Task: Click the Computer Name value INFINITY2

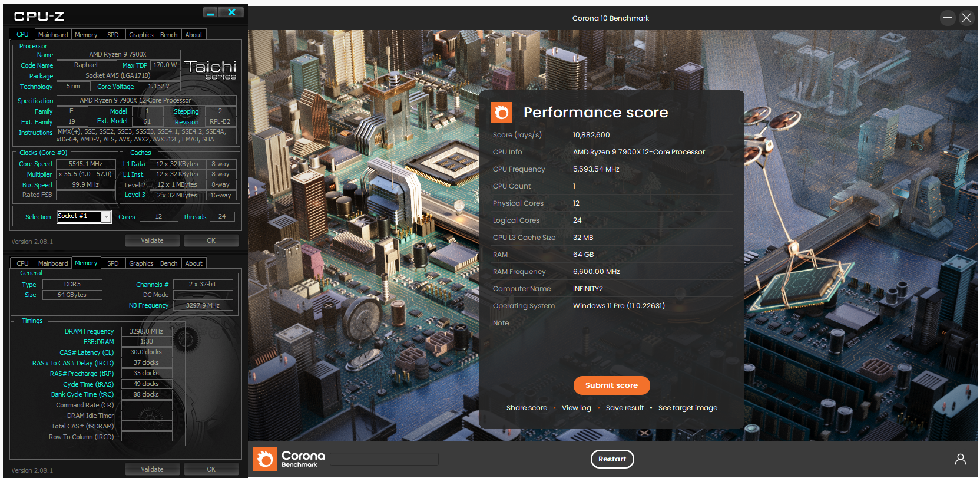Action: pos(588,289)
